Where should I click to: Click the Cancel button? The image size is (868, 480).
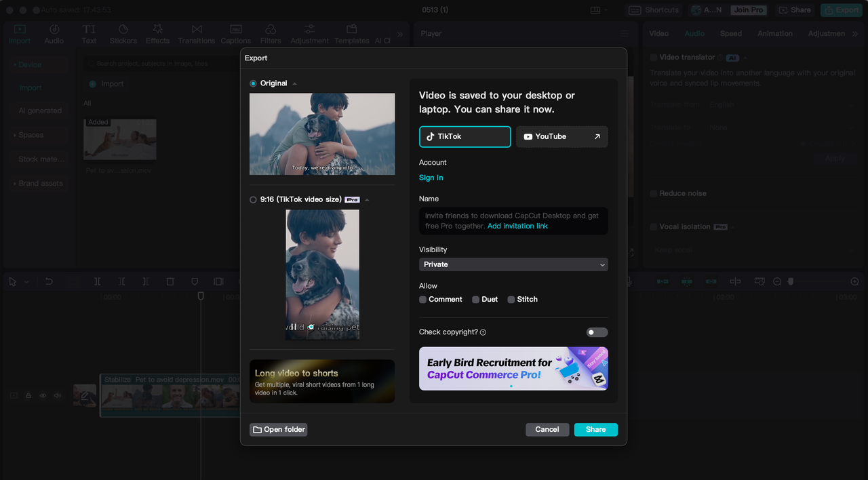click(x=547, y=430)
